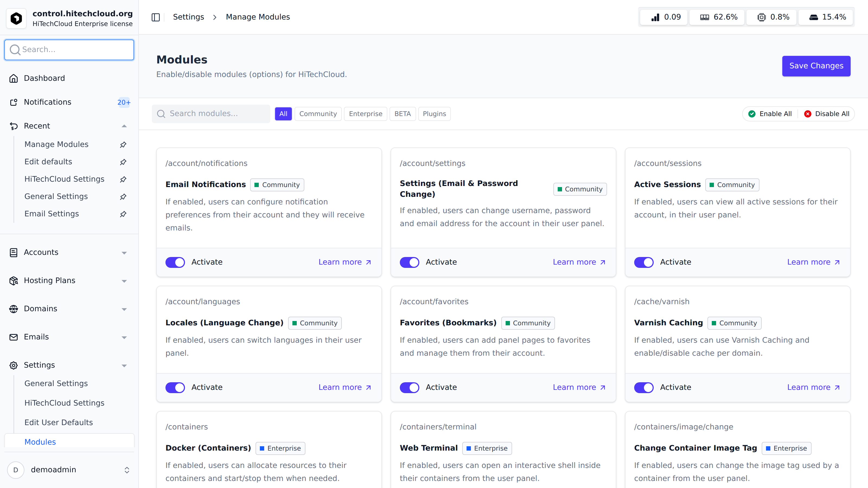Viewport: 868px width, 488px height.
Task: Click the CPU usage chip icon
Action: point(761,17)
